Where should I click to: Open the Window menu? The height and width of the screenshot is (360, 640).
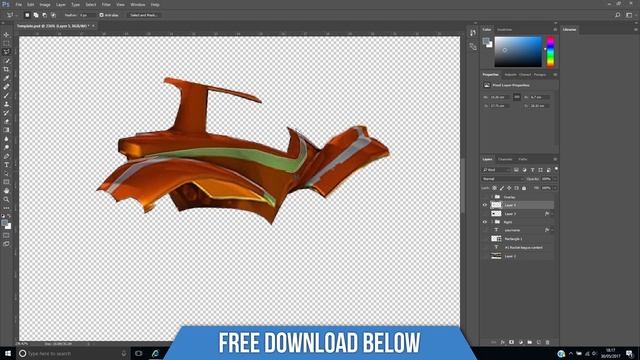[138, 4]
